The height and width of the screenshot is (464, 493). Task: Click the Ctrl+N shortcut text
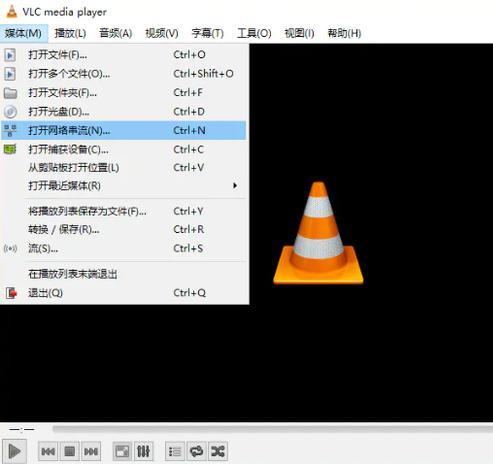click(x=189, y=130)
